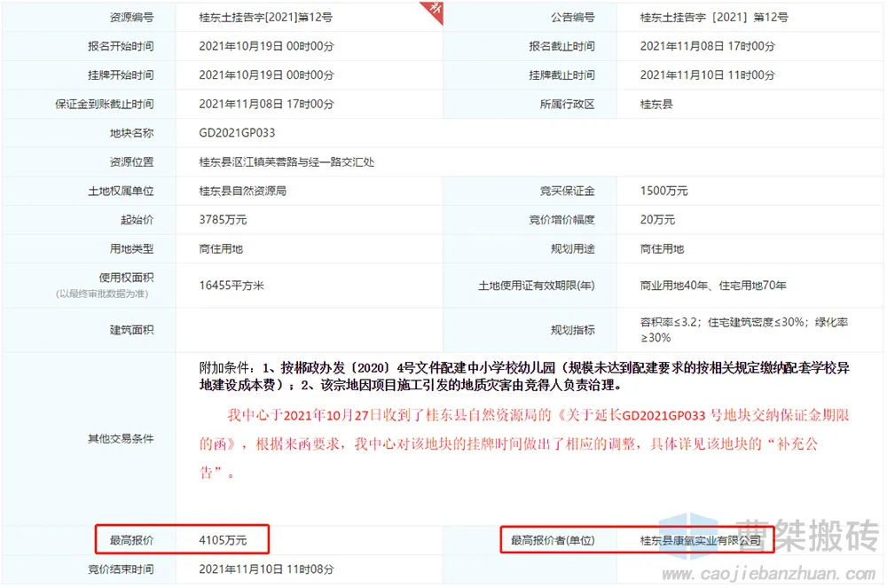Click highest bid value 4105万元
This screenshot has height=588, width=887.
tap(223, 540)
